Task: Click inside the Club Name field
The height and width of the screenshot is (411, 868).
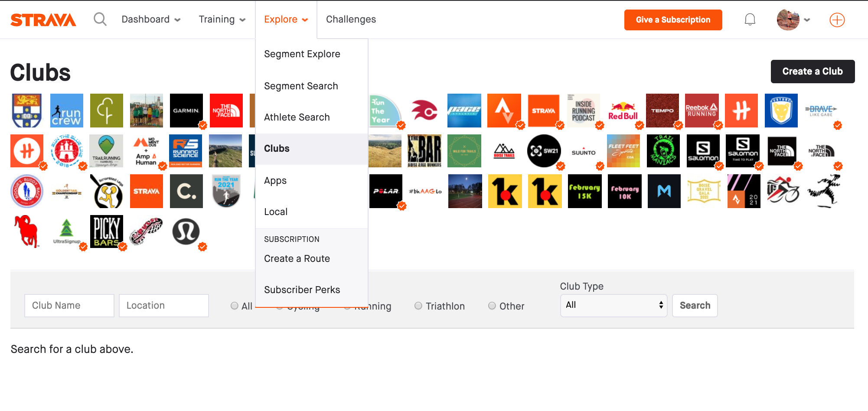Action: click(69, 305)
